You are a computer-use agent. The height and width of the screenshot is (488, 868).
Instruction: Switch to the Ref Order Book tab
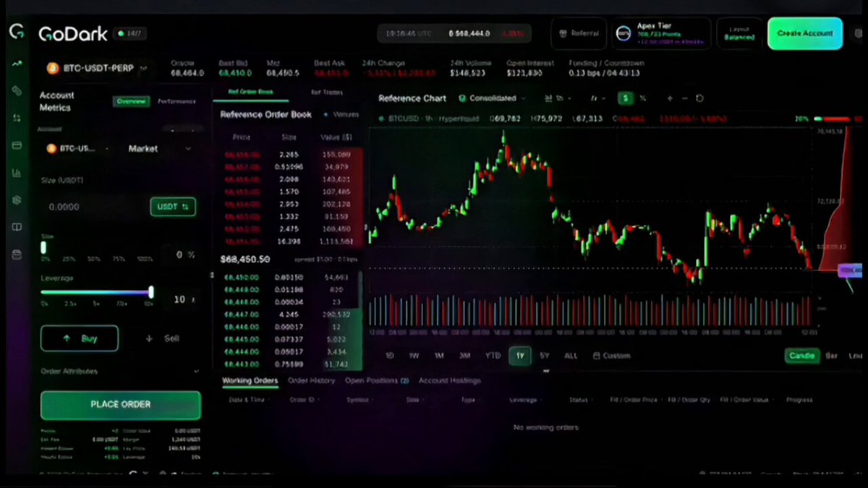(x=250, y=93)
